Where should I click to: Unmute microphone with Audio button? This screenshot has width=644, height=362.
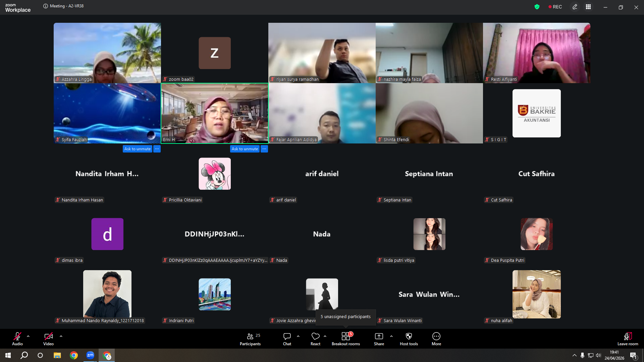[17, 339]
